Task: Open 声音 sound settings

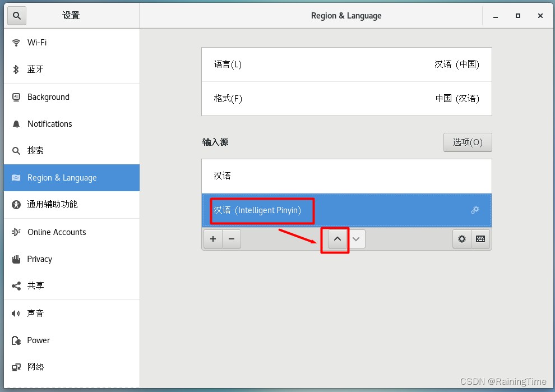Action: 72,313
